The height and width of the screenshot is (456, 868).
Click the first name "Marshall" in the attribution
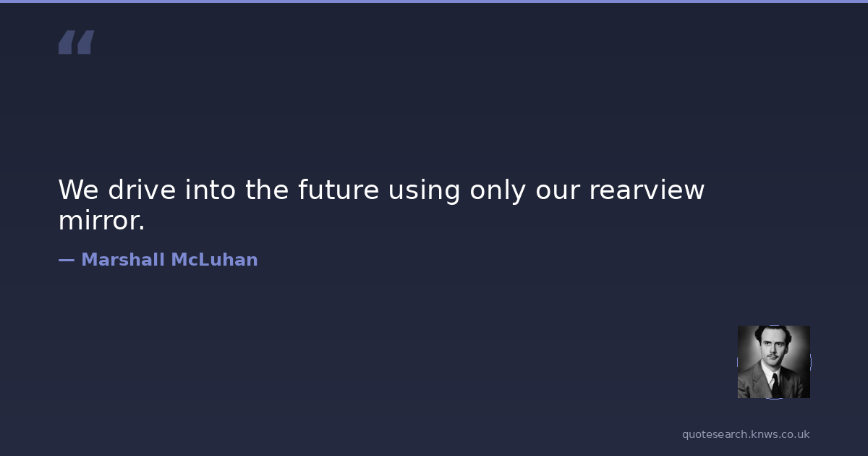[x=123, y=260]
